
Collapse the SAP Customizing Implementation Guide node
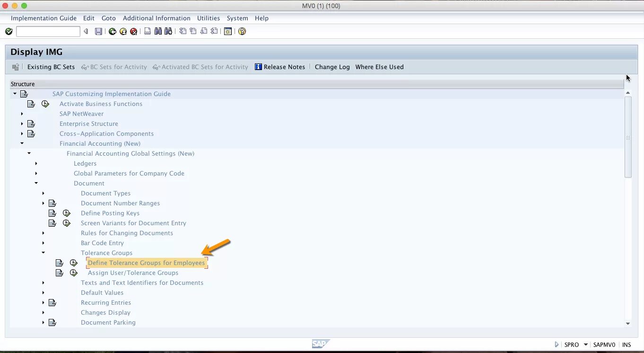click(15, 94)
